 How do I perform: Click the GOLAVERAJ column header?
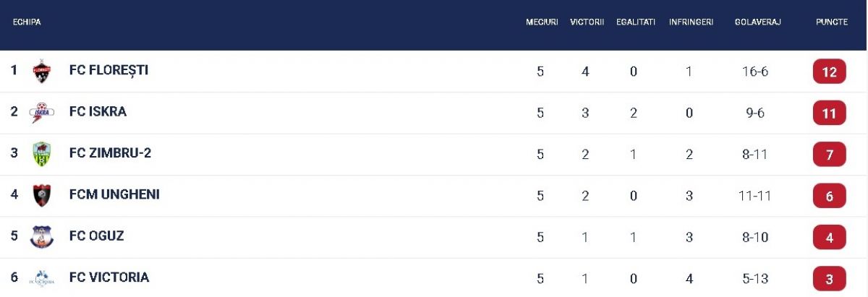(758, 22)
